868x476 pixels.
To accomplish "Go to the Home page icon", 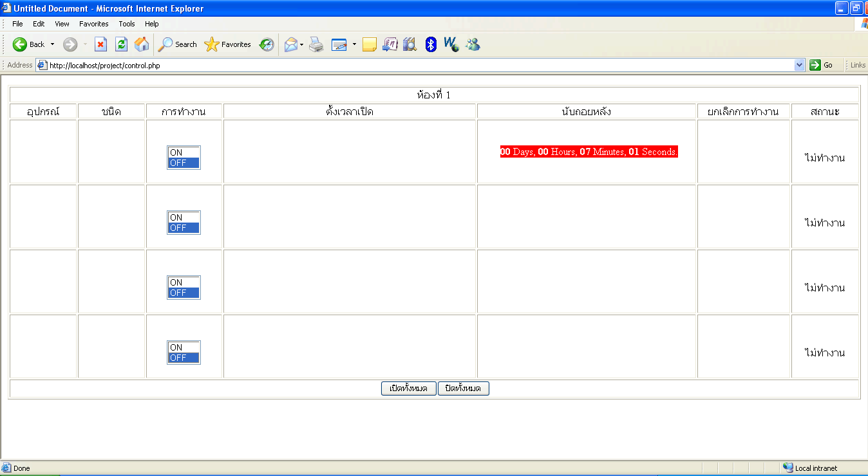I will click(x=142, y=44).
